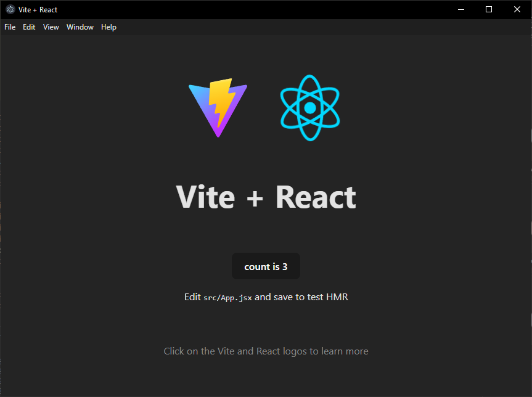This screenshot has width=532, height=397.
Task: Click the "Vite + React" heading
Action: point(266,197)
